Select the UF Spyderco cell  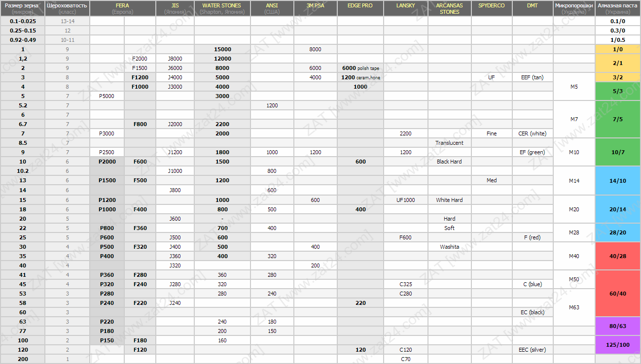coord(492,77)
